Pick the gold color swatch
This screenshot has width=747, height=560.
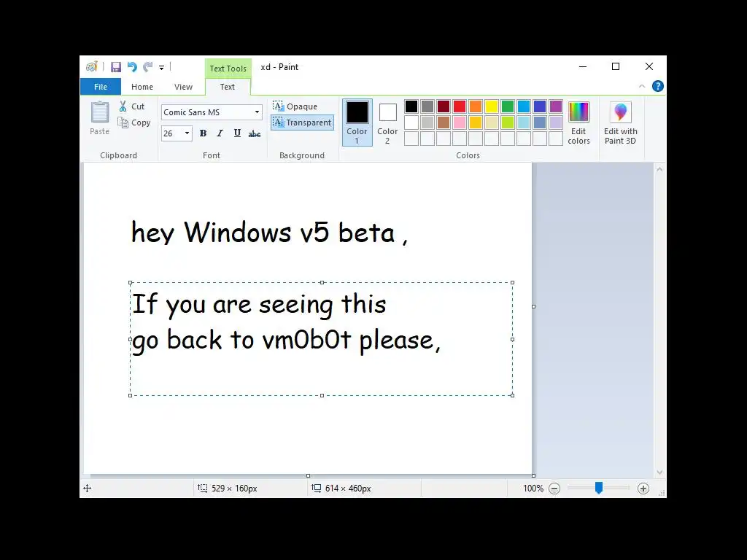click(476, 122)
